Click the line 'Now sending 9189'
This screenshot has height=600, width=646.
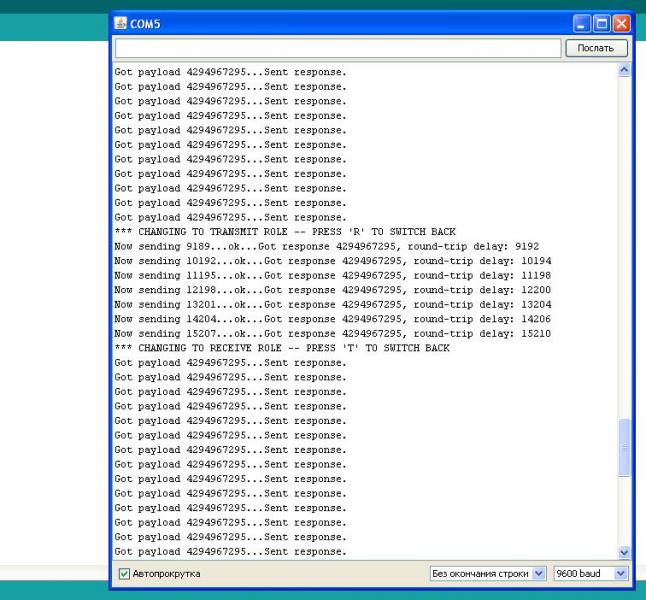tap(326, 246)
